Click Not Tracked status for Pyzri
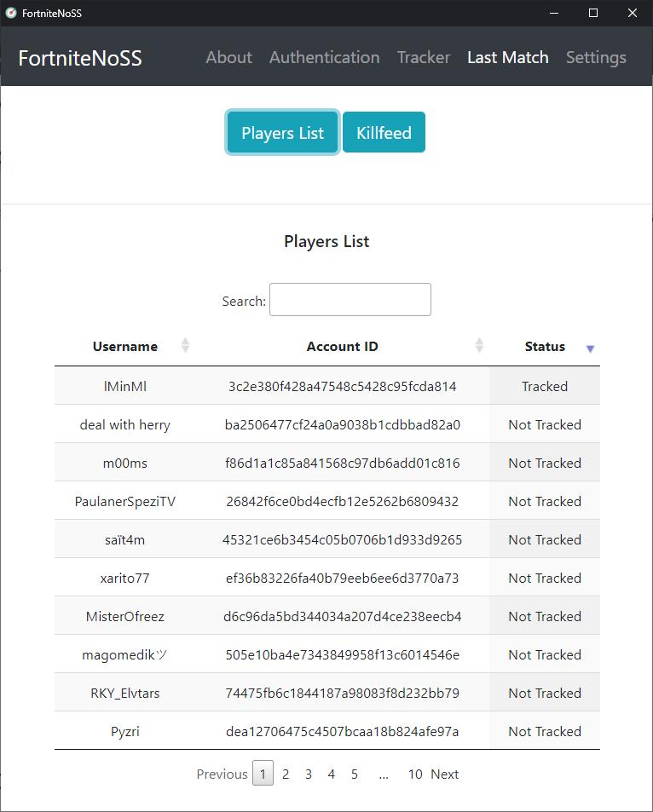 pyautogui.click(x=545, y=731)
